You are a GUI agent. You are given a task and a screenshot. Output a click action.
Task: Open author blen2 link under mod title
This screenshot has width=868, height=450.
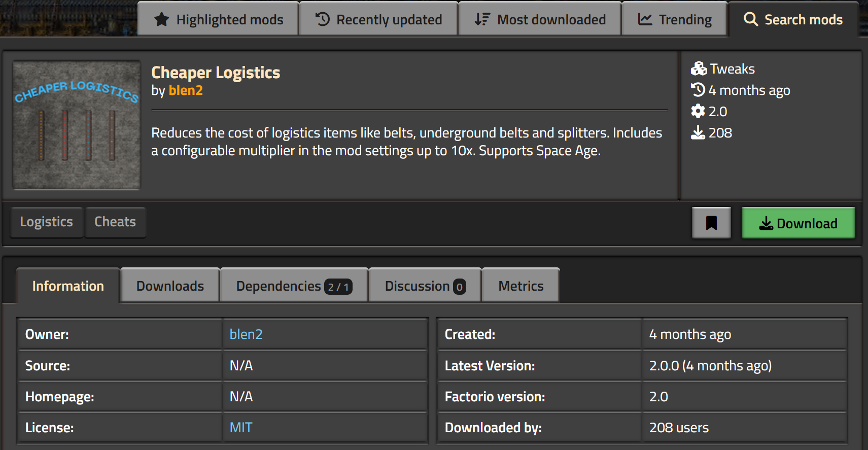point(186,90)
